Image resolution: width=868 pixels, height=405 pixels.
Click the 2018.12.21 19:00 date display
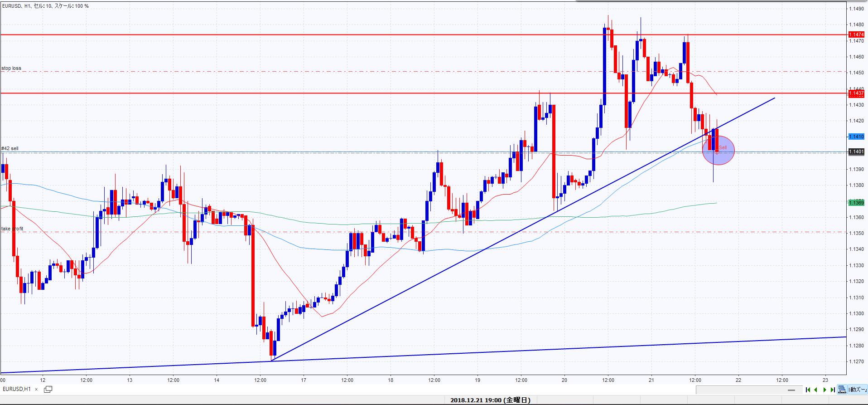[490, 400]
